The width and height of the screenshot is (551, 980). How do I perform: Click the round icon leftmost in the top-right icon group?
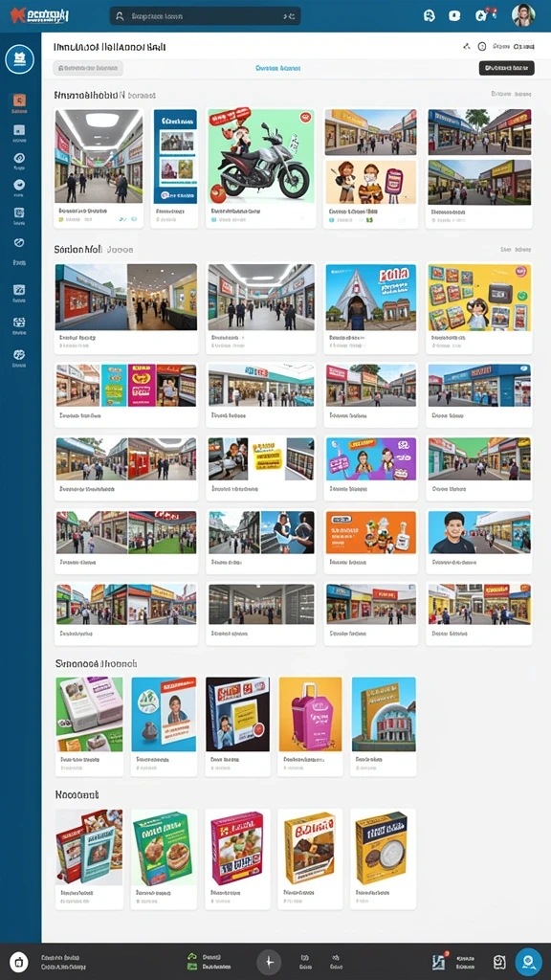[429, 15]
